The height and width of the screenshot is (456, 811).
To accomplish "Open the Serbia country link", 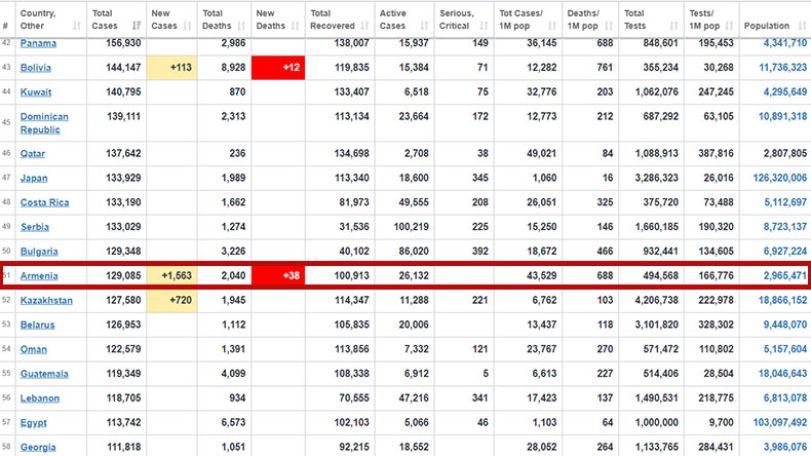I will tap(35, 227).
